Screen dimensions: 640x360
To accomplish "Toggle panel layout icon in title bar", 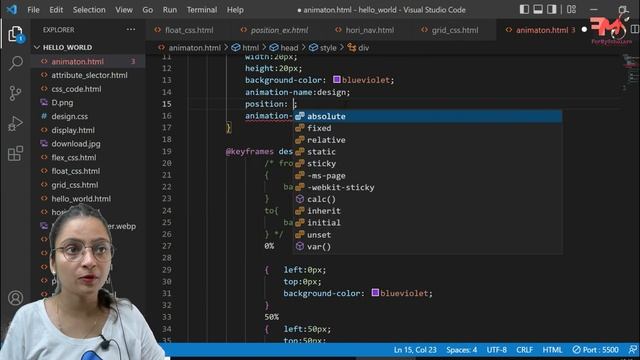I will [x=538, y=9].
